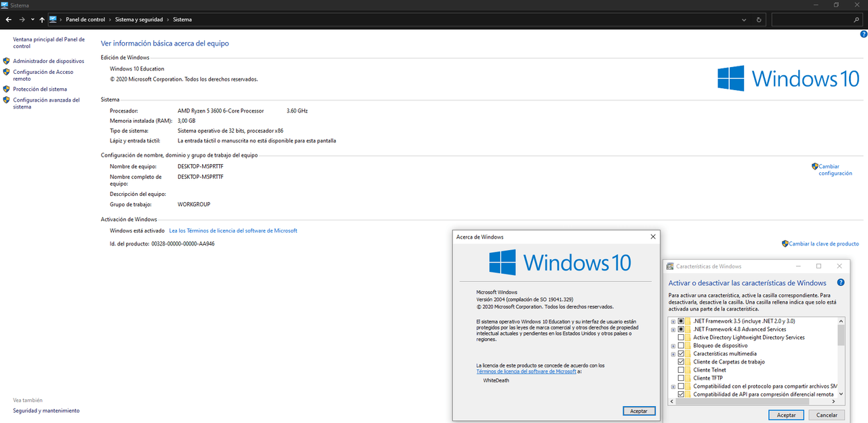Image resolution: width=868 pixels, height=423 pixels.
Task: Click the features list vertical scrollbar thumb
Action: (x=842, y=334)
